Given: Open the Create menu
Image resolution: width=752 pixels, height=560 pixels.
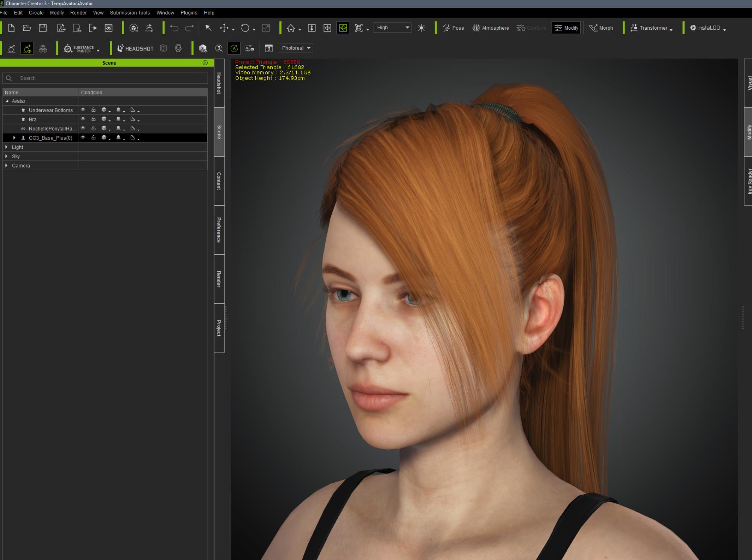Looking at the screenshot, I should click(36, 12).
